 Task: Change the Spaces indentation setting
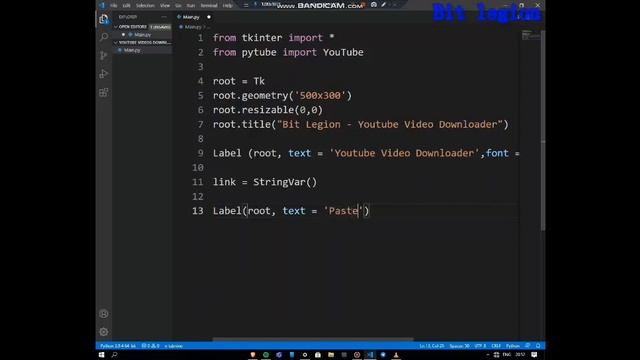(x=459, y=346)
